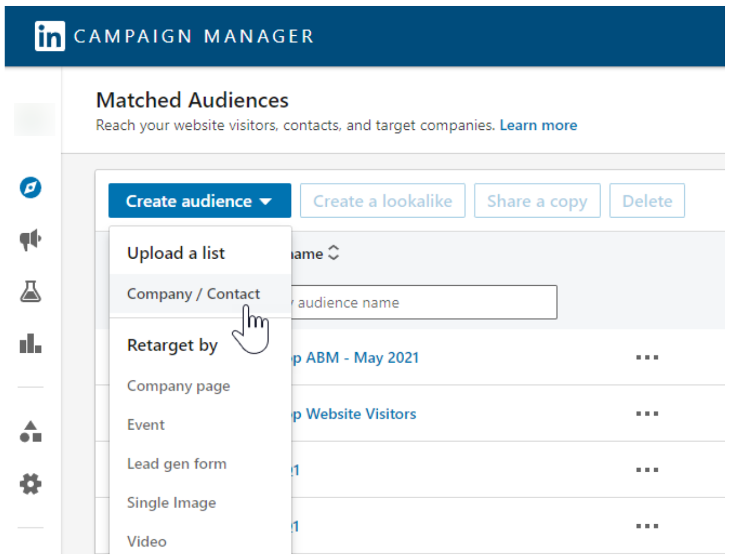The width and height of the screenshot is (731, 560).
Task: Open the Learn more link
Action: pyautogui.click(x=539, y=125)
